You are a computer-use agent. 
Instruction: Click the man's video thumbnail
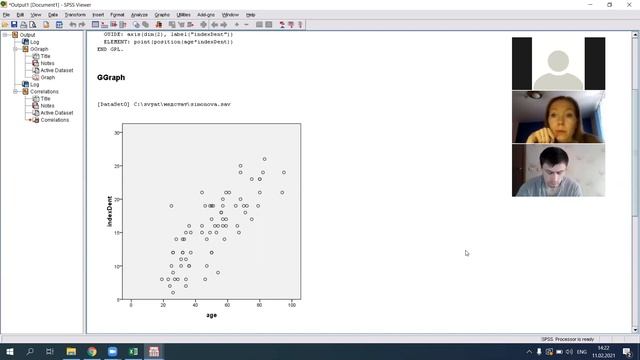click(558, 170)
